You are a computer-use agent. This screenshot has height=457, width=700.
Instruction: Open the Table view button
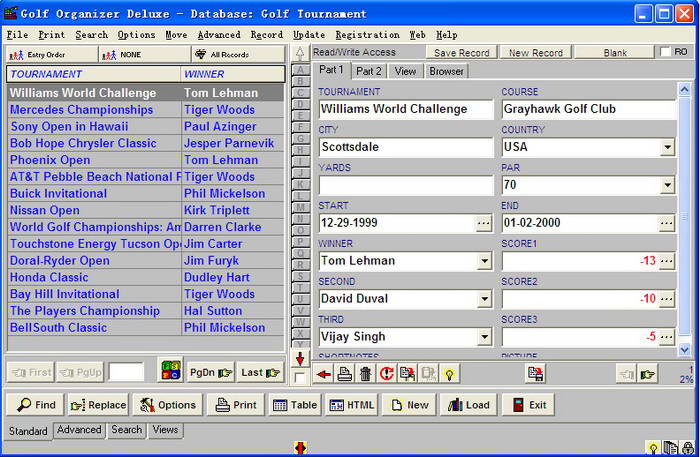coord(295,405)
